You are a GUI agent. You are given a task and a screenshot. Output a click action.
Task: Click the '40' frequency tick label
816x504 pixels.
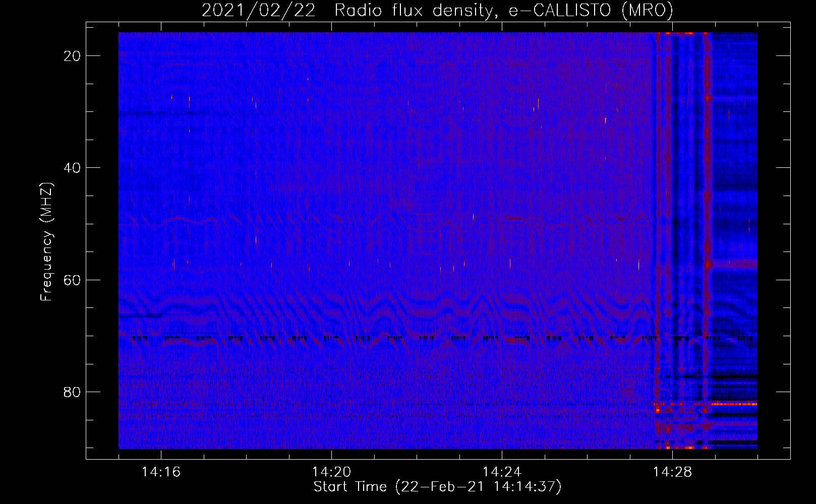[73, 167]
